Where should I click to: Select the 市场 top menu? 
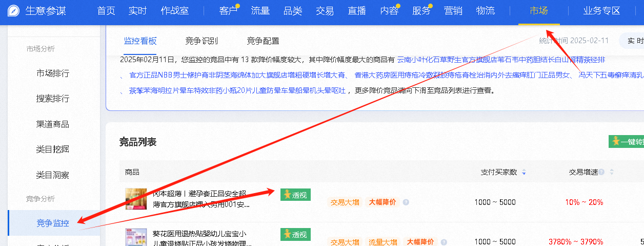pyautogui.click(x=539, y=11)
